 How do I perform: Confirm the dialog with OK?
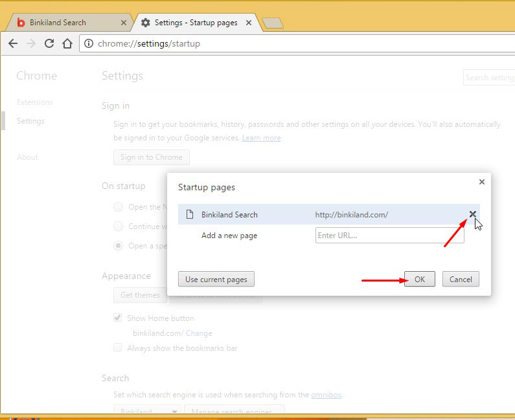(419, 279)
